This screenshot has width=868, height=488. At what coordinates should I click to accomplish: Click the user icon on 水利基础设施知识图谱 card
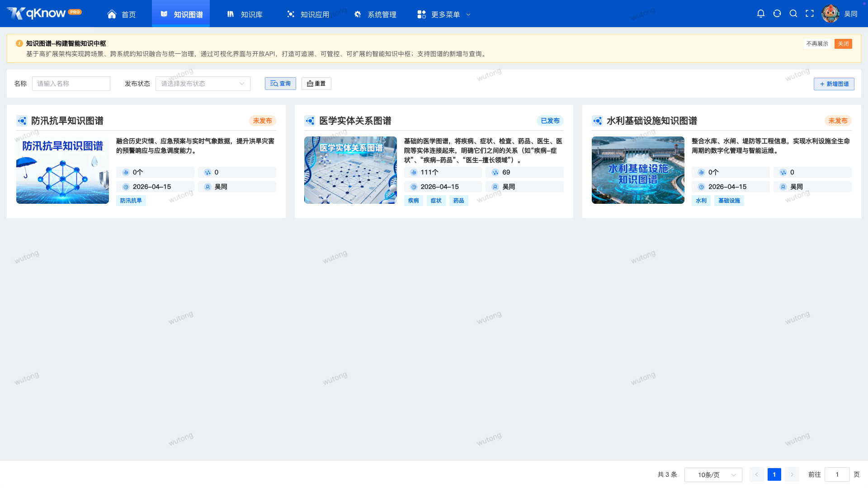click(783, 187)
